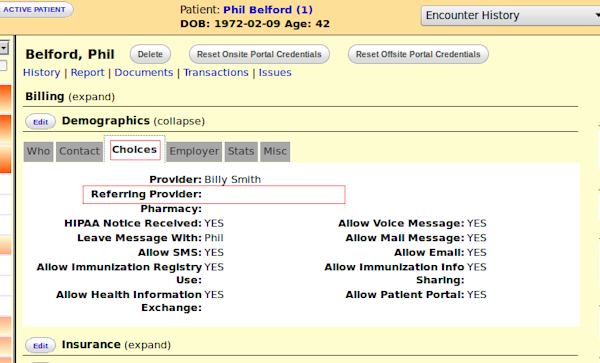
Task: Click the Delete patient button
Action: click(150, 54)
